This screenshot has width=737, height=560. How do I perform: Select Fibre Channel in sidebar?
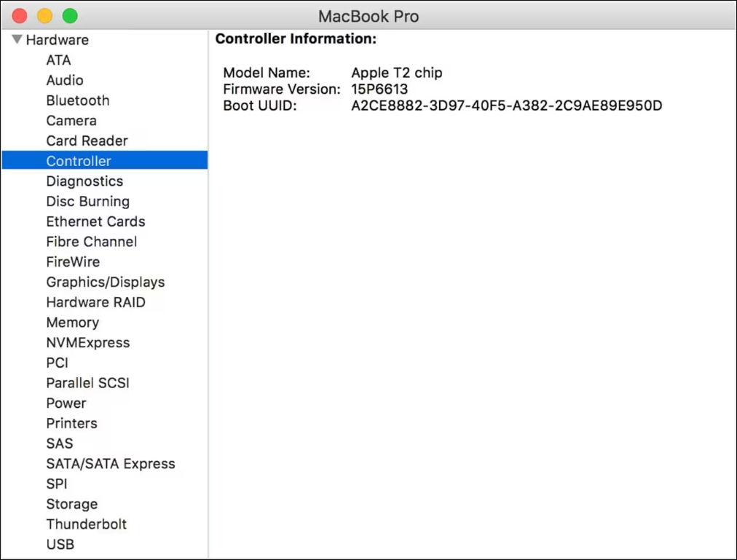click(92, 242)
